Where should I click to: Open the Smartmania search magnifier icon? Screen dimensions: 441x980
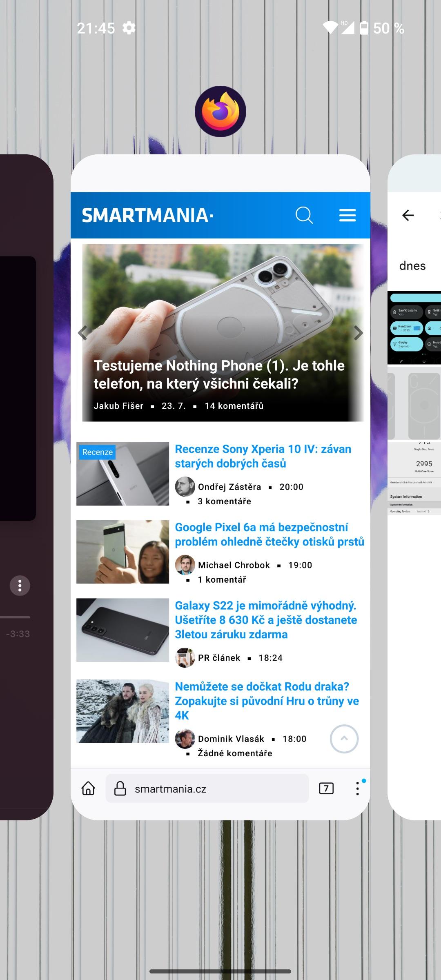(304, 215)
